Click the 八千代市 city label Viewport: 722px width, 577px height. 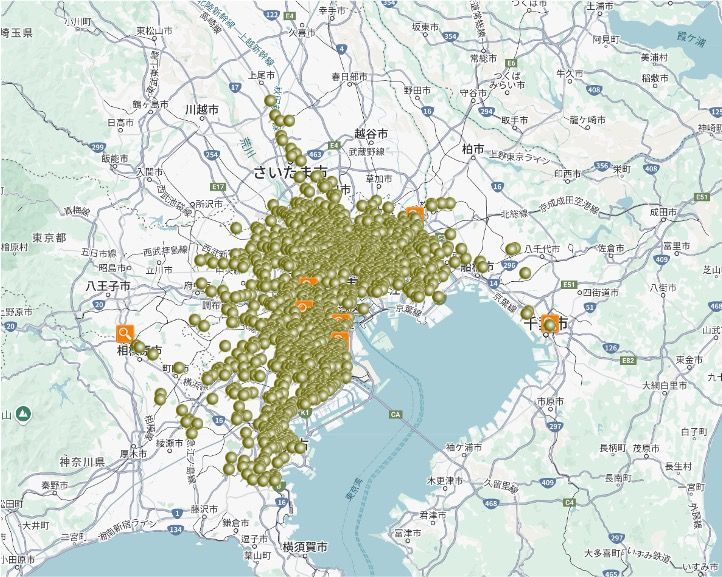click(x=542, y=249)
